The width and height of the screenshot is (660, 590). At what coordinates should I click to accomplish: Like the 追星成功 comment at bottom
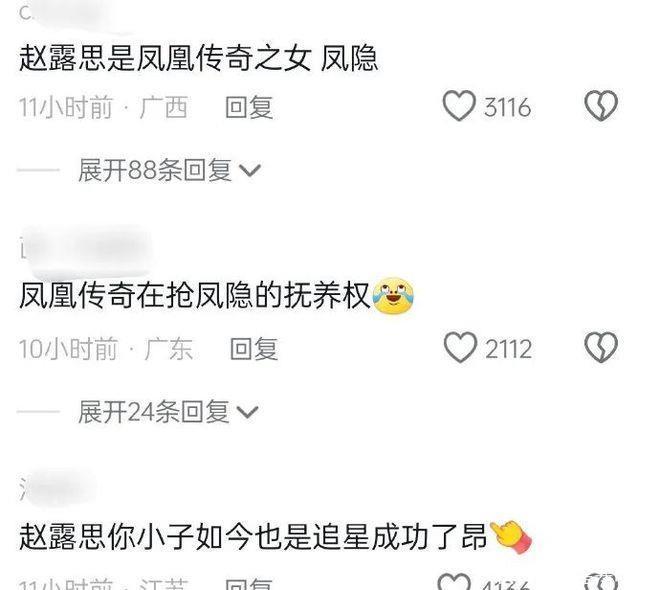pyautogui.click(x=454, y=582)
